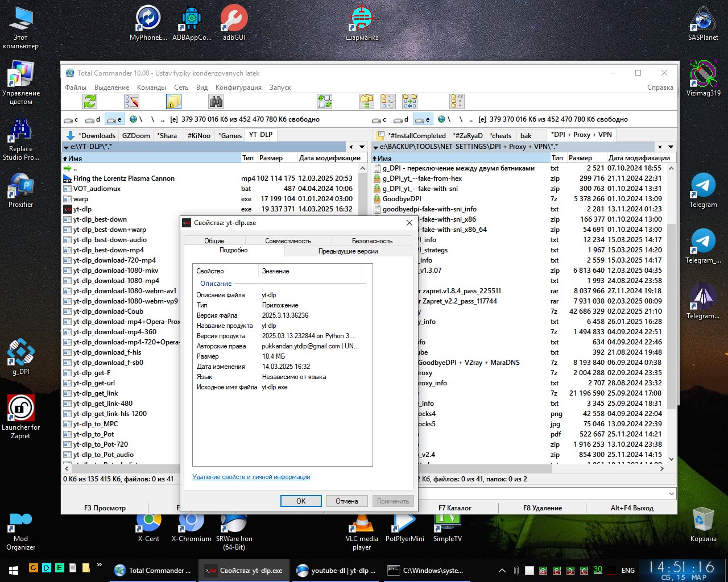Click the highlighted yellow notes toolbar icon

pyautogui.click(x=173, y=102)
